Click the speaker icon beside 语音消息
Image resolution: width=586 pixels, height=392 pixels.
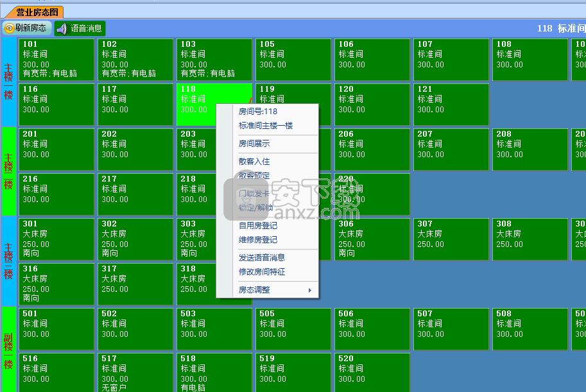(x=62, y=28)
